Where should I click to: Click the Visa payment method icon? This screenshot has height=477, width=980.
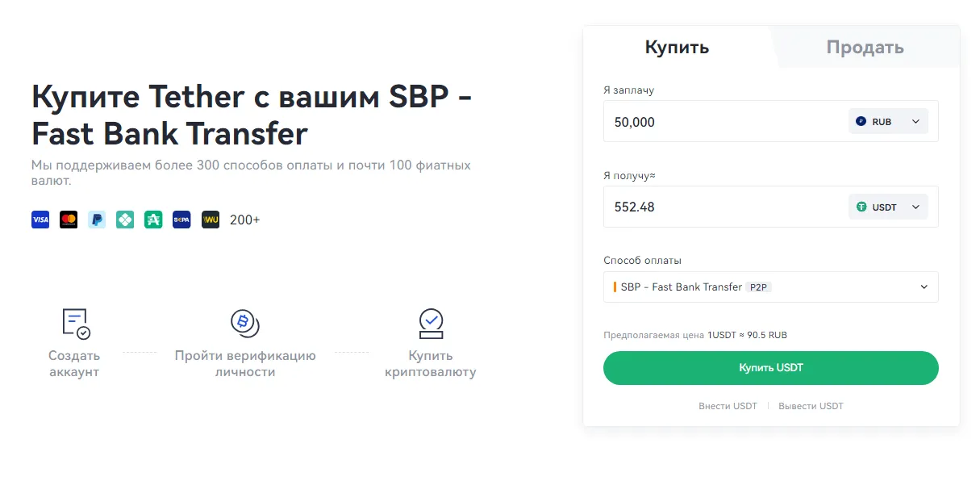click(x=40, y=219)
